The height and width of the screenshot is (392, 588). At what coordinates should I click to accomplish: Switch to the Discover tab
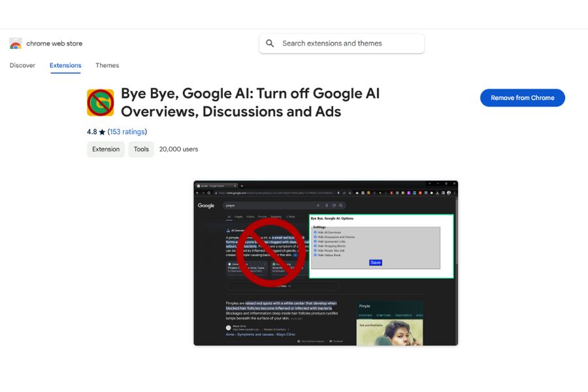click(x=22, y=65)
